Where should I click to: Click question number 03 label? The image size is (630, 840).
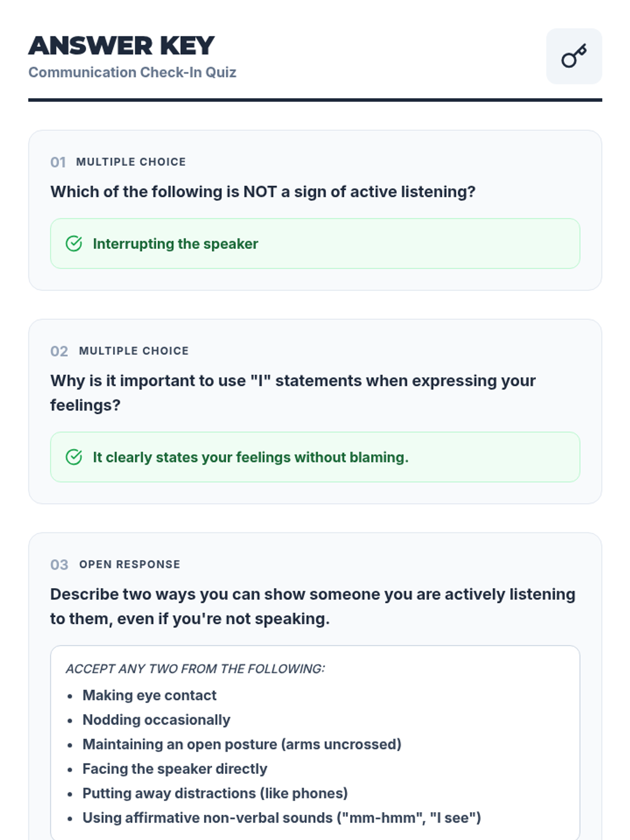pyautogui.click(x=59, y=565)
